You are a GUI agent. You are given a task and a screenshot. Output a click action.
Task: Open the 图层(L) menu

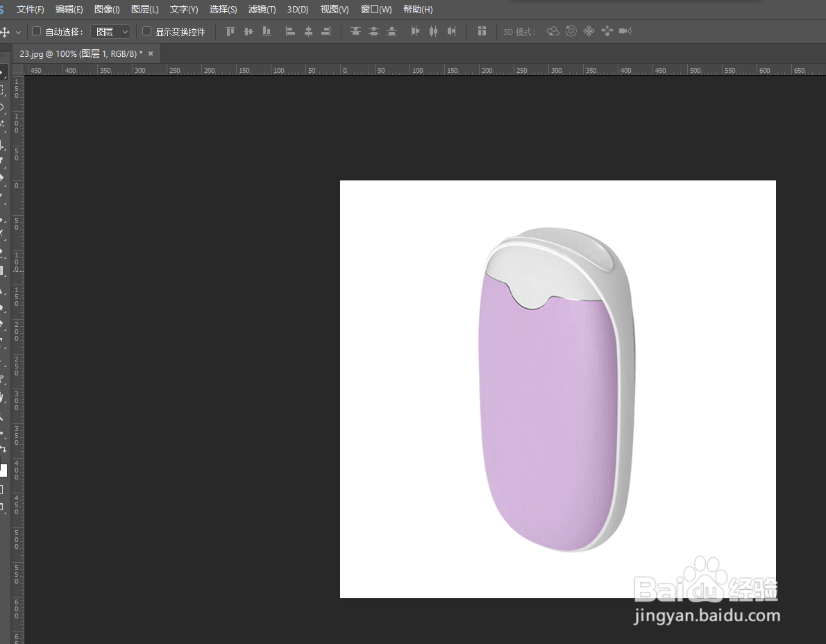[145, 10]
